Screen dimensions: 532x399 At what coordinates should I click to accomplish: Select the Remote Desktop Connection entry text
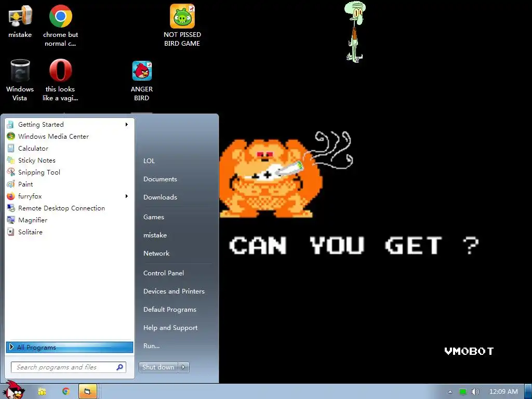click(61, 208)
